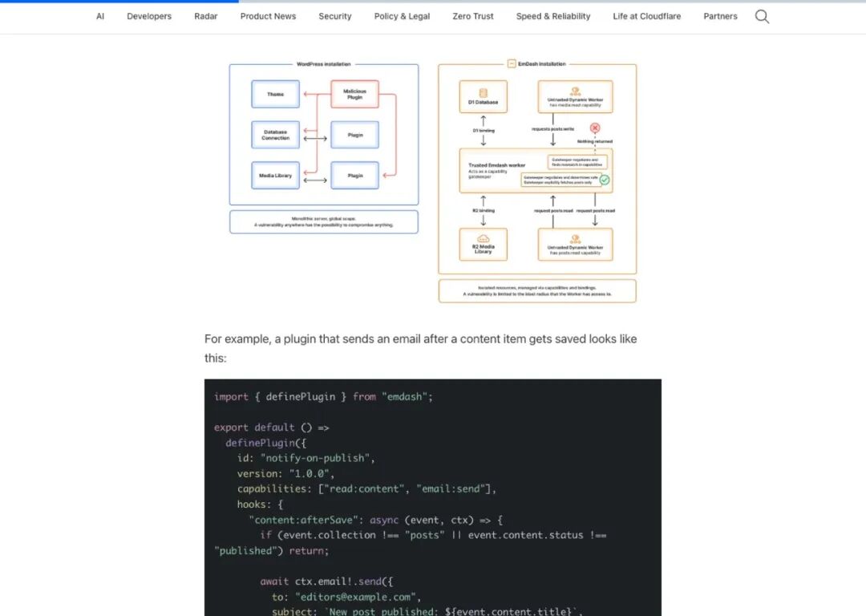
Task: Click the R2 Media Library cloud icon
Action: 483,239
